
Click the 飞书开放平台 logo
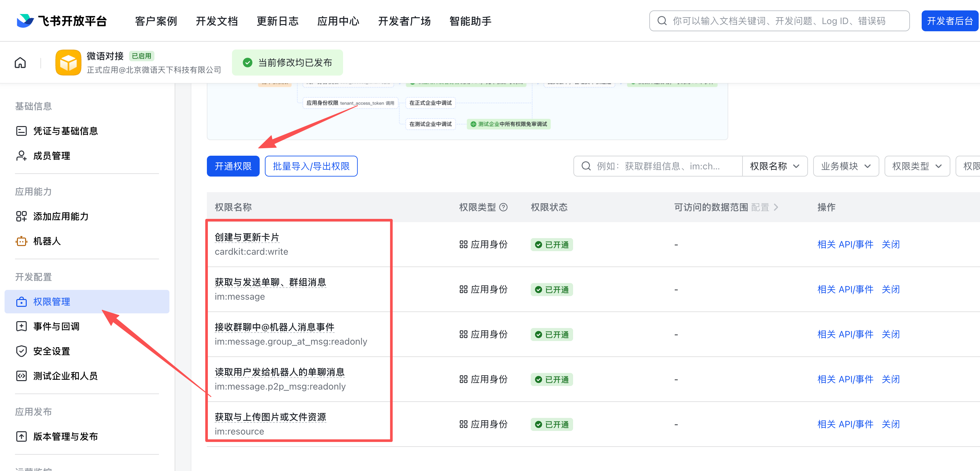click(x=62, y=21)
